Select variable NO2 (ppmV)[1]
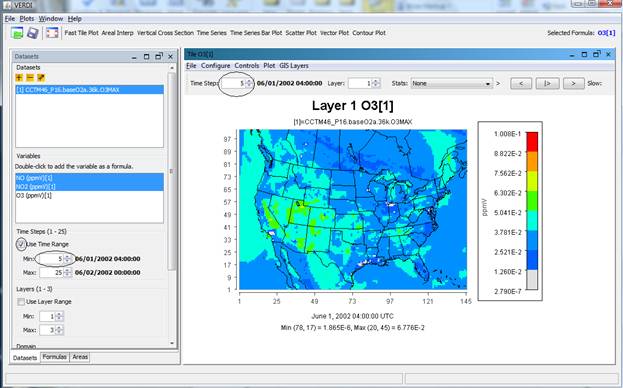 pyautogui.click(x=89, y=186)
